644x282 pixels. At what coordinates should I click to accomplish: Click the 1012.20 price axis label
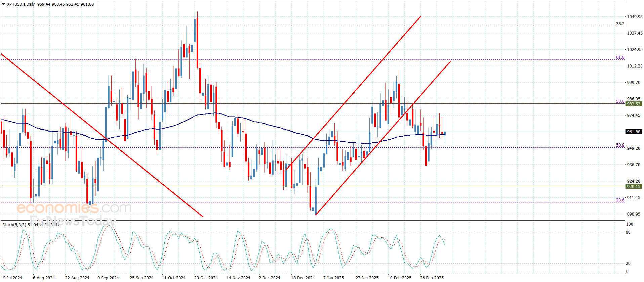(635, 66)
